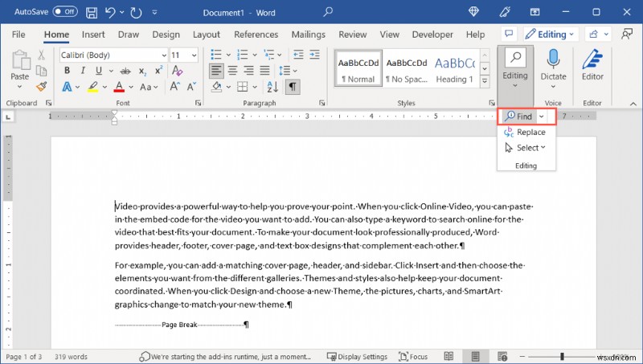Viewport: 643px width, 364px height.
Task: Click the Dictate microphone icon
Action: (553, 59)
